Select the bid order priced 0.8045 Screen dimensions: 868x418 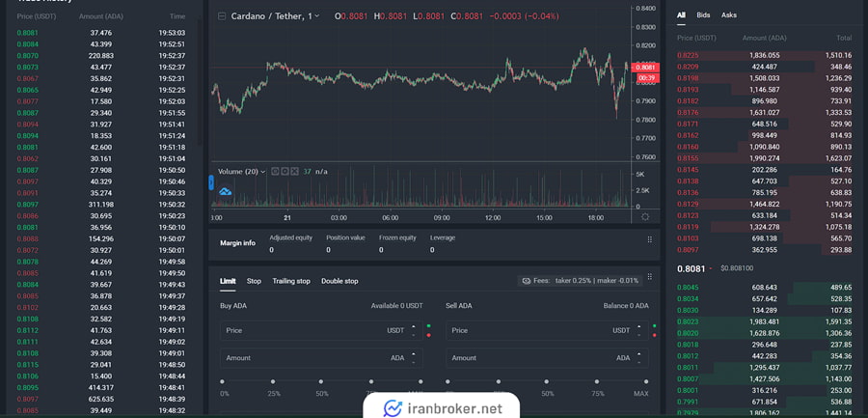(x=765, y=287)
